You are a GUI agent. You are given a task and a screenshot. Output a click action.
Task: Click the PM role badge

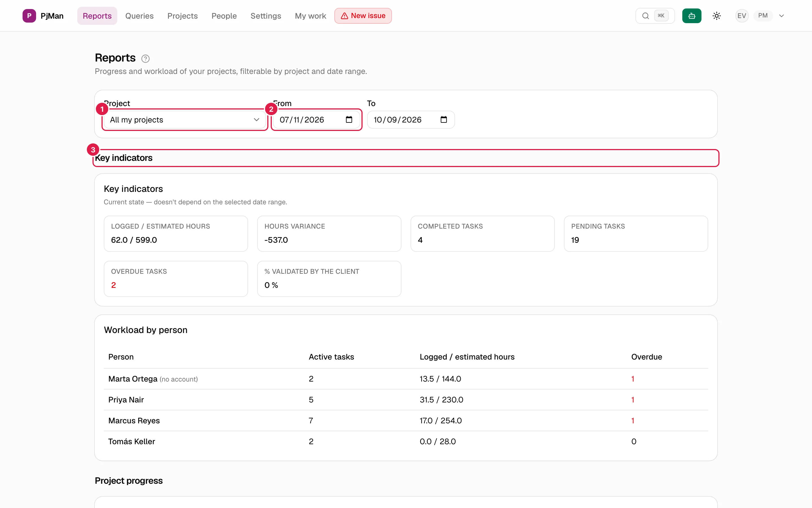[x=763, y=16]
